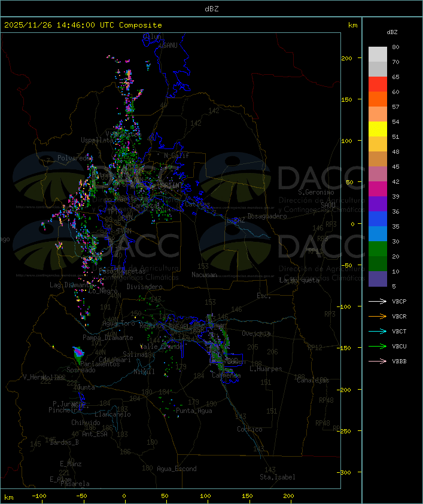This screenshot has width=423, height=504.
Task: Click the Uspallata map label
Action: tap(97, 140)
